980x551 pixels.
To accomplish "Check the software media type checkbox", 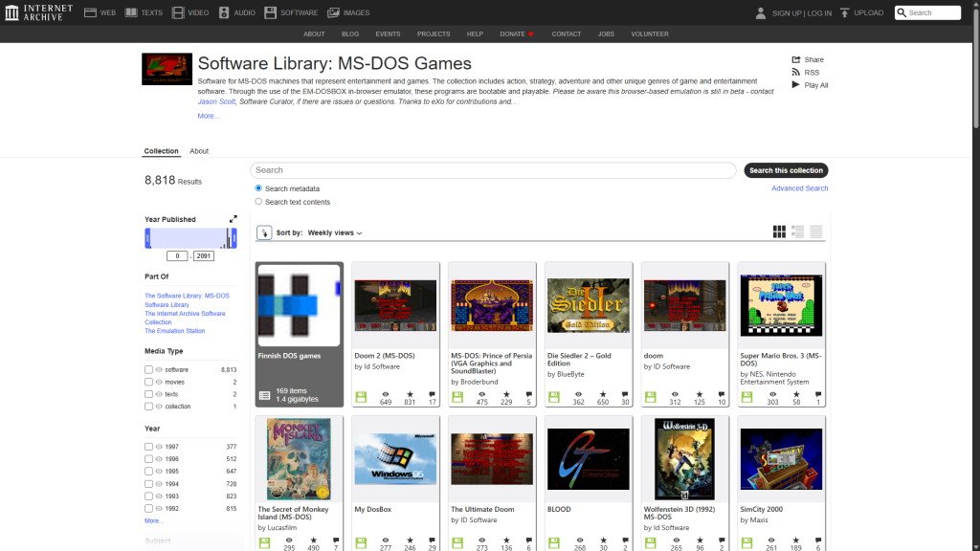I will pyautogui.click(x=148, y=369).
